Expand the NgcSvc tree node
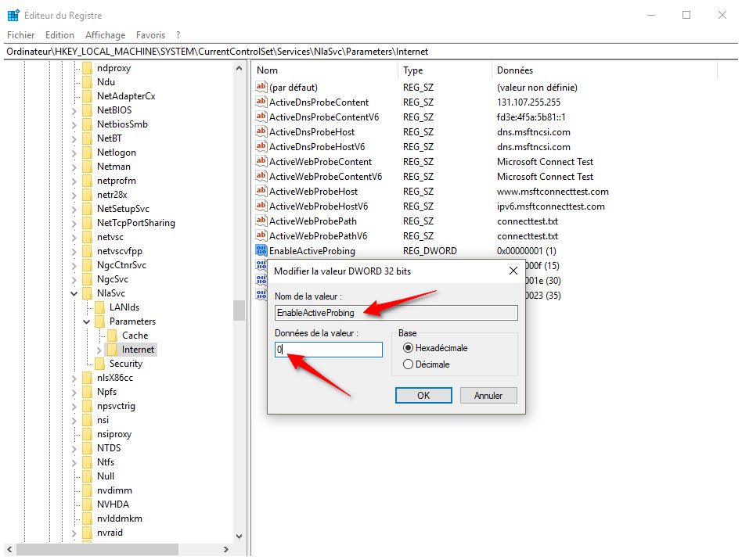The image size is (742, 560). click(x=74, y=280)
